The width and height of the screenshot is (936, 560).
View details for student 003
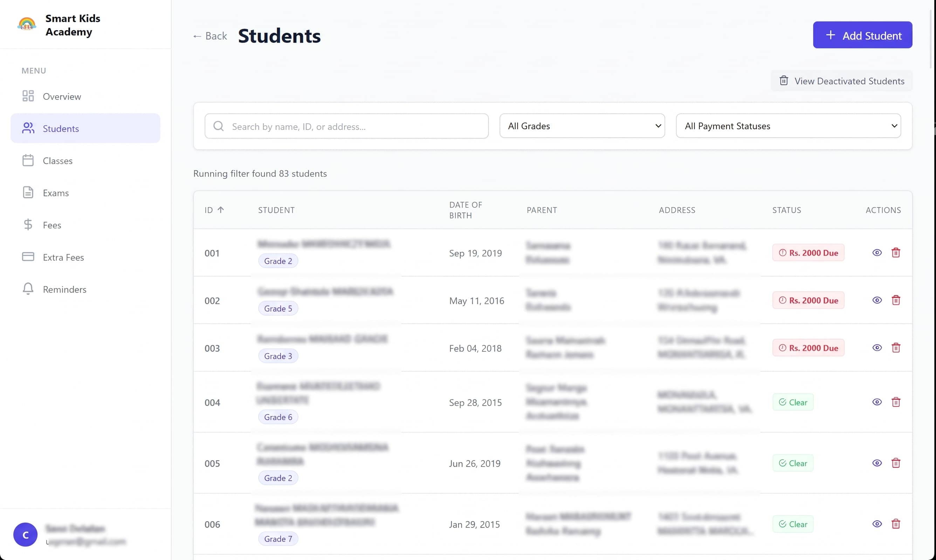(877, 348)
